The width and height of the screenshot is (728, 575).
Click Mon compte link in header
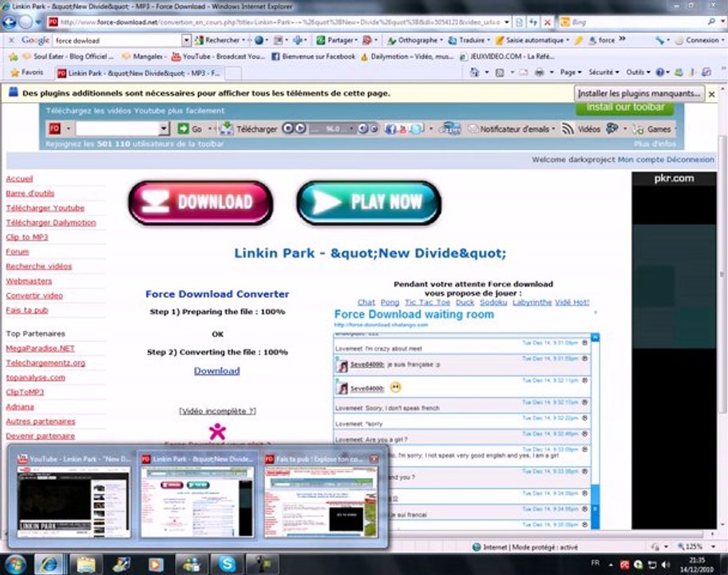[x=641, y=159]
